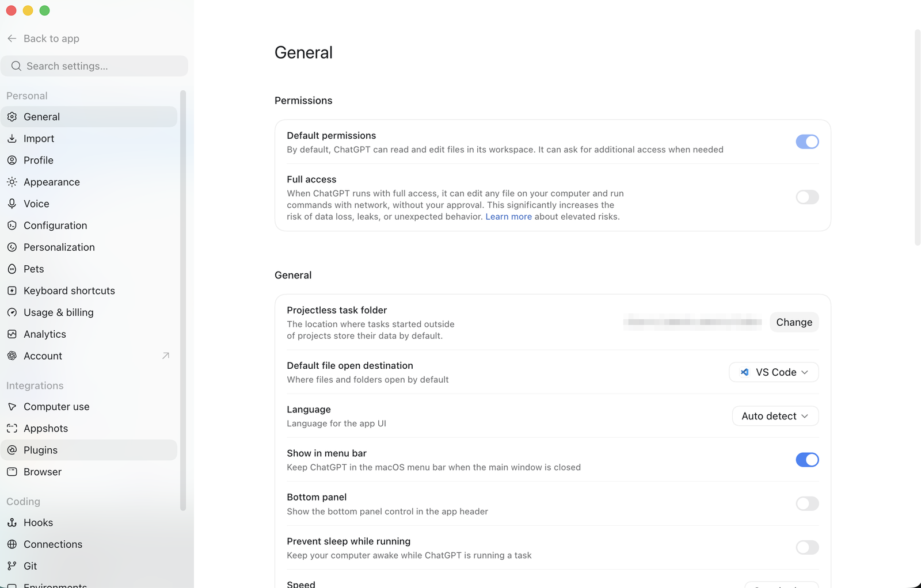The width and height of the screenshot is (921, 588).
Task: Click the Pets icon in sidebar
Action: pyautogui.click(x=12, y=269)
